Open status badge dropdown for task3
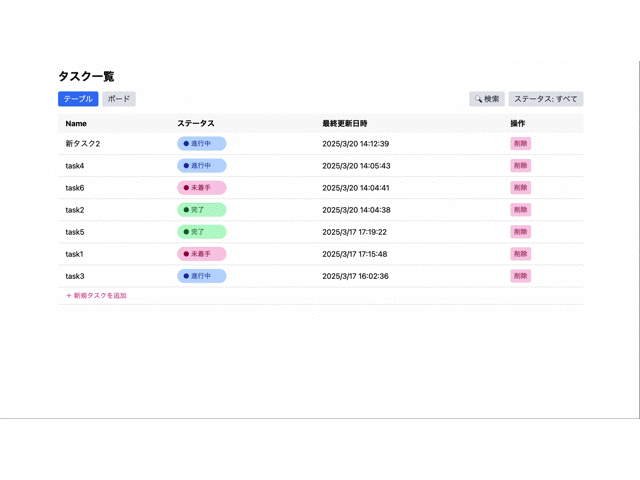The image size is (640, 480). click(202, 276)
